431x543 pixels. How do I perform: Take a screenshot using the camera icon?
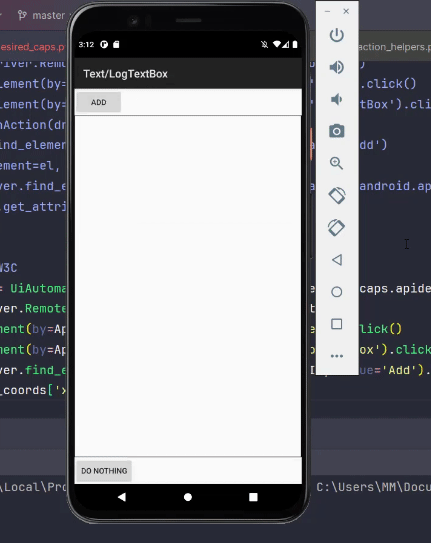[x=336, y=131]
